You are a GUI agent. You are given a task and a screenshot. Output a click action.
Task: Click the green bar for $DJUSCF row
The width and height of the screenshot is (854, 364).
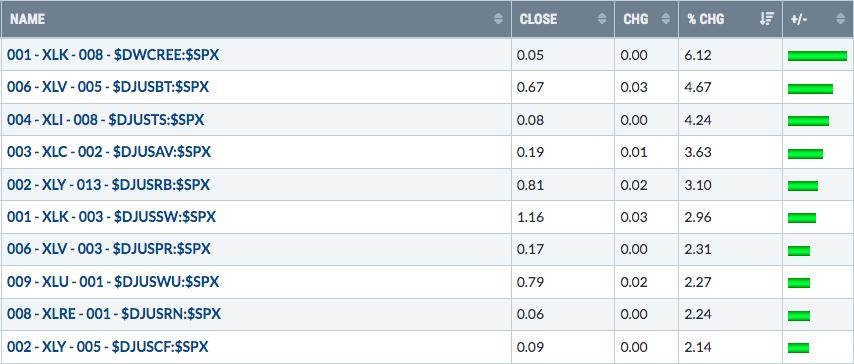pyautogui.click(x=798, y=348)
